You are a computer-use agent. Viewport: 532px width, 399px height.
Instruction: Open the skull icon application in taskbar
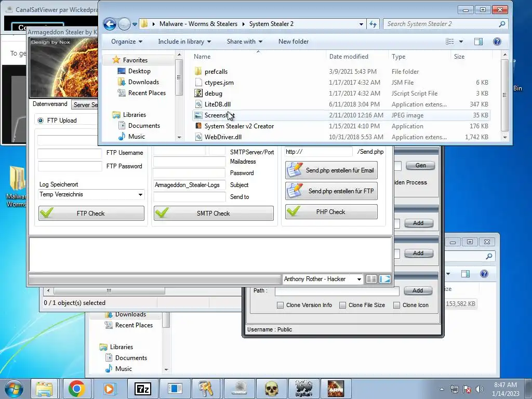click(271, 389)
